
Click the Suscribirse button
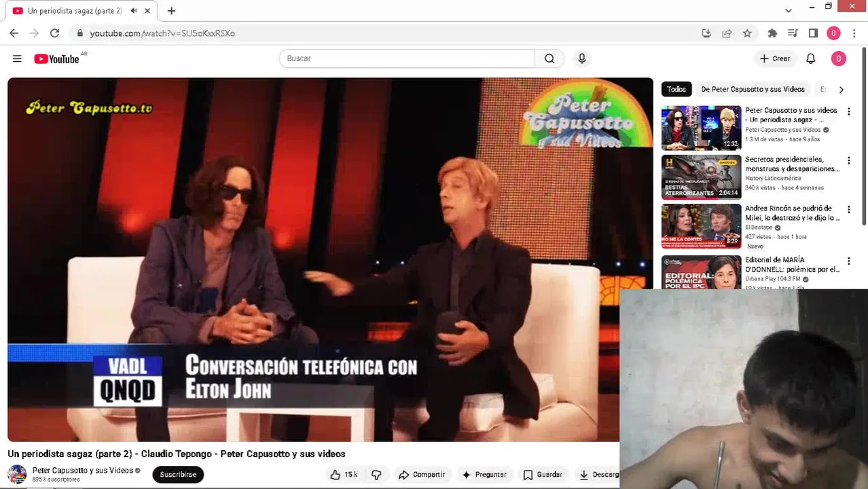[178, 475]
